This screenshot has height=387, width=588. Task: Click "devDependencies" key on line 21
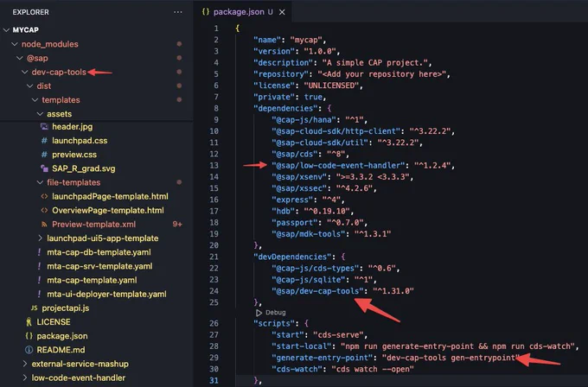[293, 257]
